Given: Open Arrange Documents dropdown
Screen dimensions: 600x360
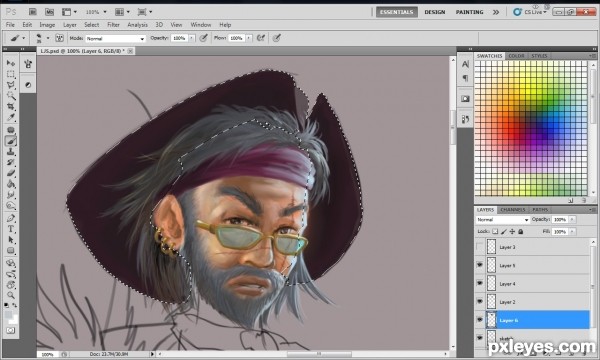Looking at the screenshot, I should (122, 12).
